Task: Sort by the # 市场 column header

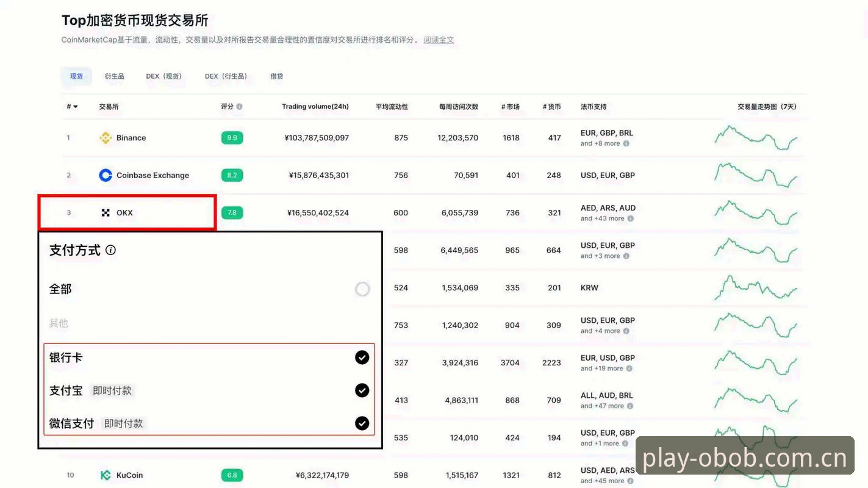Action: (511, 107)
